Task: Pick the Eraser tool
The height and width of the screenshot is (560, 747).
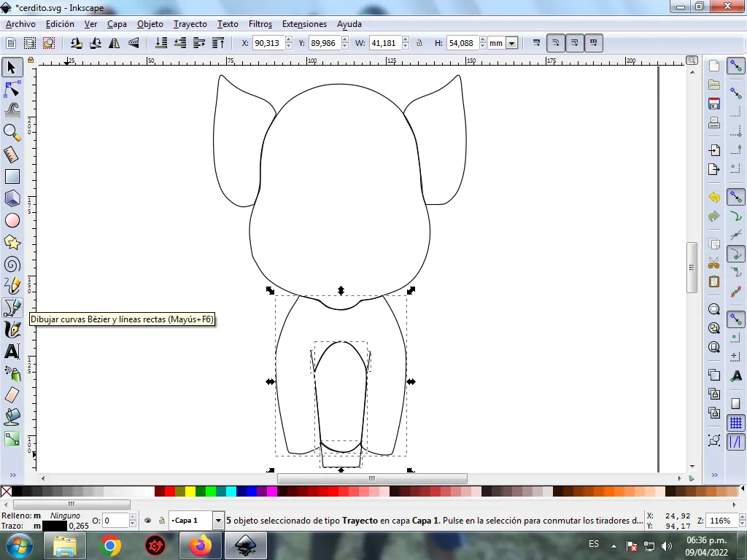Action: 12,394
